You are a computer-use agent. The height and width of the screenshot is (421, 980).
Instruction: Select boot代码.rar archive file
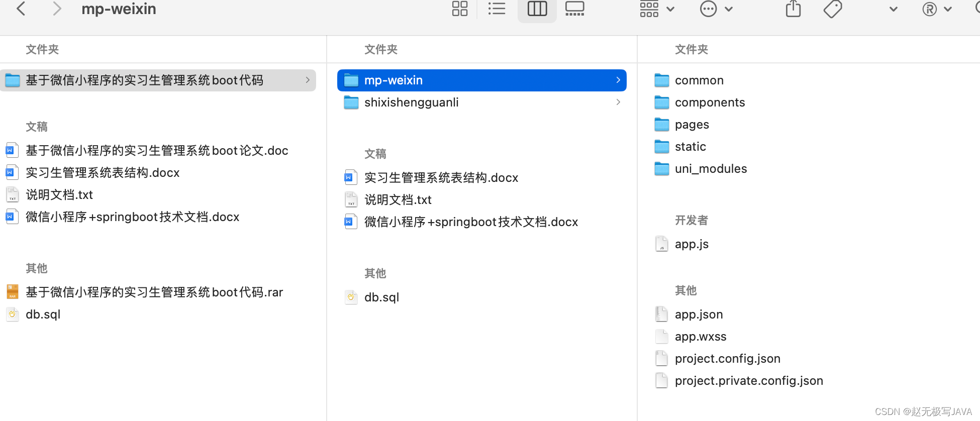pyautogui.click(x=154, y=292)
